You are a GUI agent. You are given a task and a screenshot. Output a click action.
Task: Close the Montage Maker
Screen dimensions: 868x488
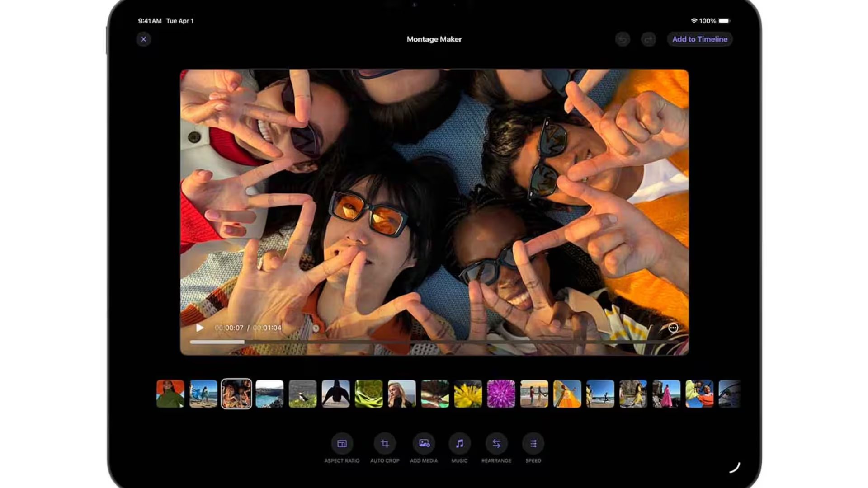[144, 39]
